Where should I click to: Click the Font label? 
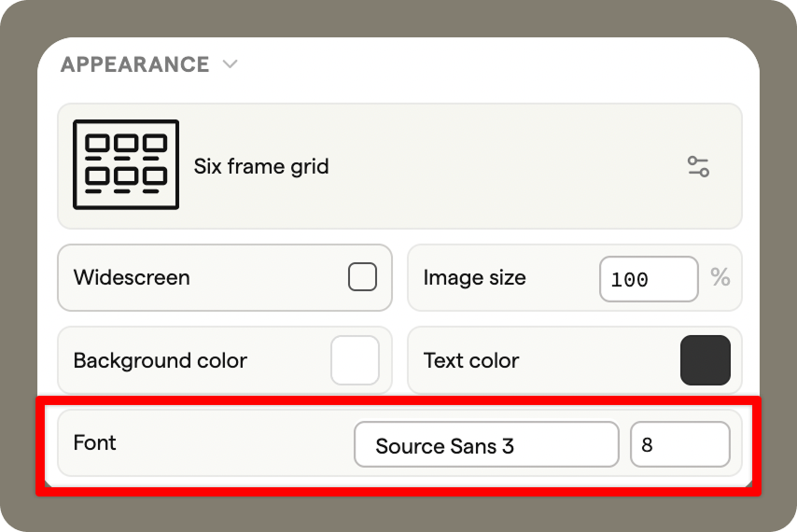click(94, 442)
